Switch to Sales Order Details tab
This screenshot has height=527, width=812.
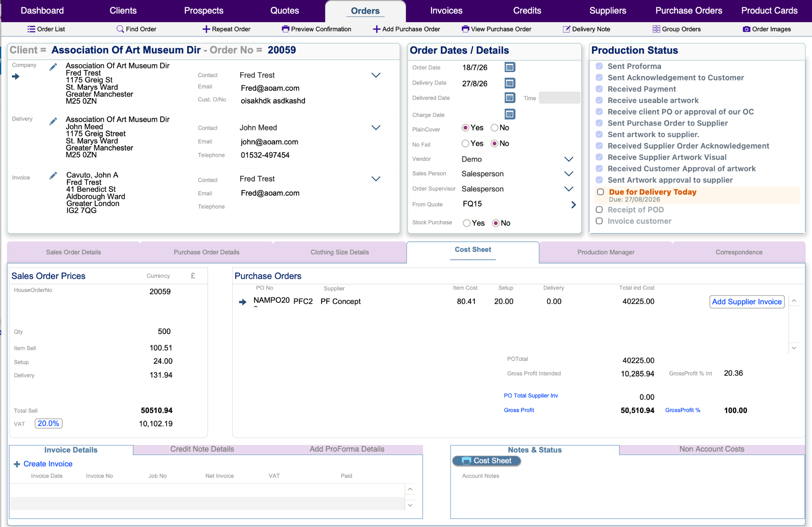point(73,252)
